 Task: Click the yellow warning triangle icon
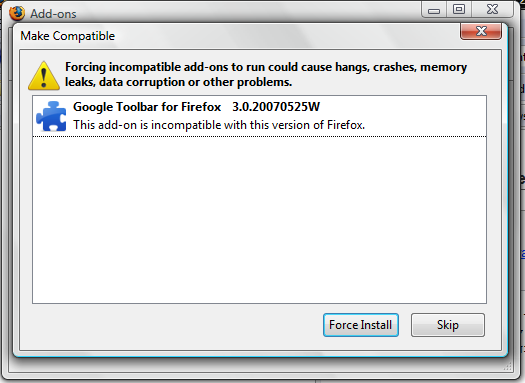[x=44, y=76]
